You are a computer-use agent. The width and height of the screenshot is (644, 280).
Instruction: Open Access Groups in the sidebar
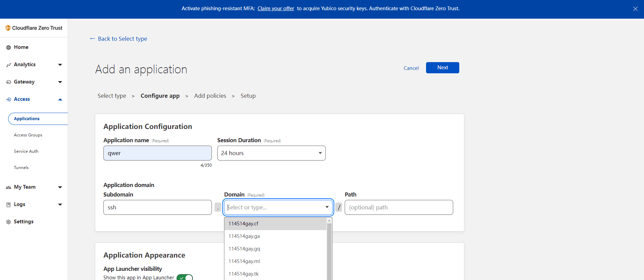28,135
